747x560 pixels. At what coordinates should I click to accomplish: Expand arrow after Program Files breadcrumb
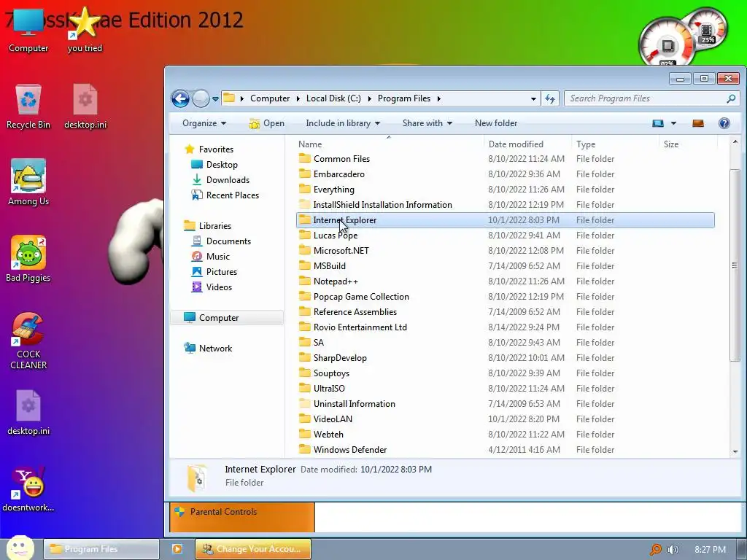click(x=438, y=98)
